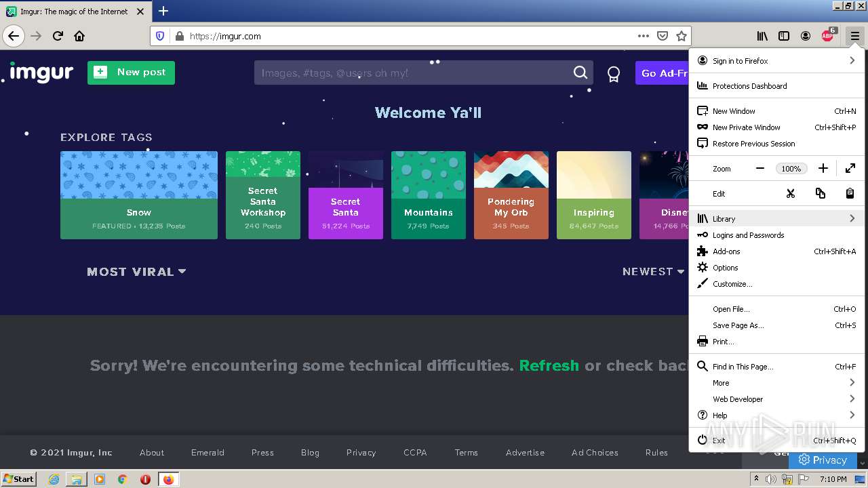Click the green Refresh link
Image resolution: width=868 pixels, height=488 pixels.
(x=549, y=365)
